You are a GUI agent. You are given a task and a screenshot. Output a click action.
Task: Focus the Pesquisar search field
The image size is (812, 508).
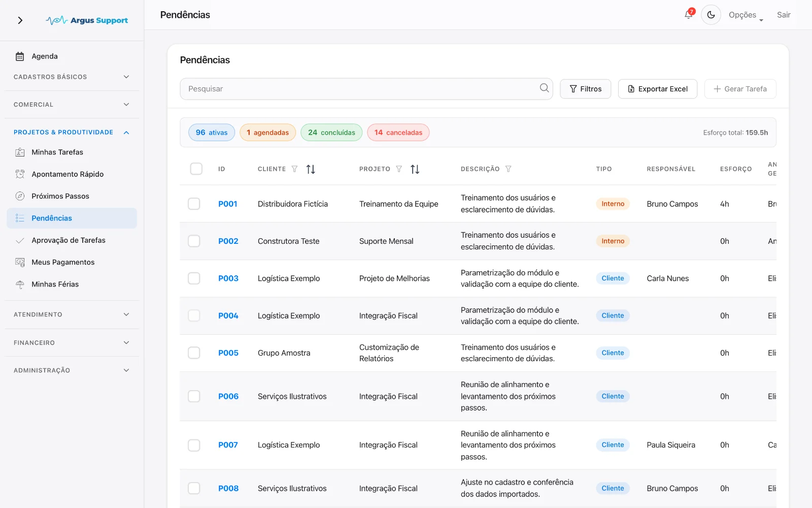pyautogui.click(x=366, y=89)
